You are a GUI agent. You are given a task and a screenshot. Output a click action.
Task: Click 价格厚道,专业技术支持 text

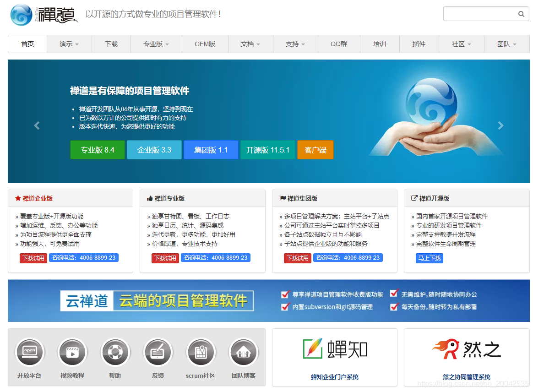click(x=185, y=244)
